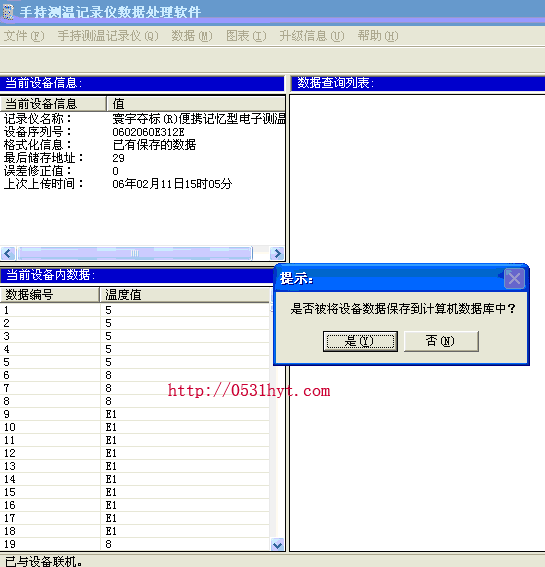
Task: Select the 设备序列号 row in device info
Action: 143,132
